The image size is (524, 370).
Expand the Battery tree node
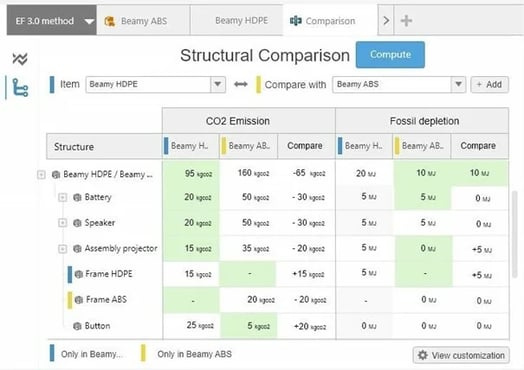click(x=62, y=197)
